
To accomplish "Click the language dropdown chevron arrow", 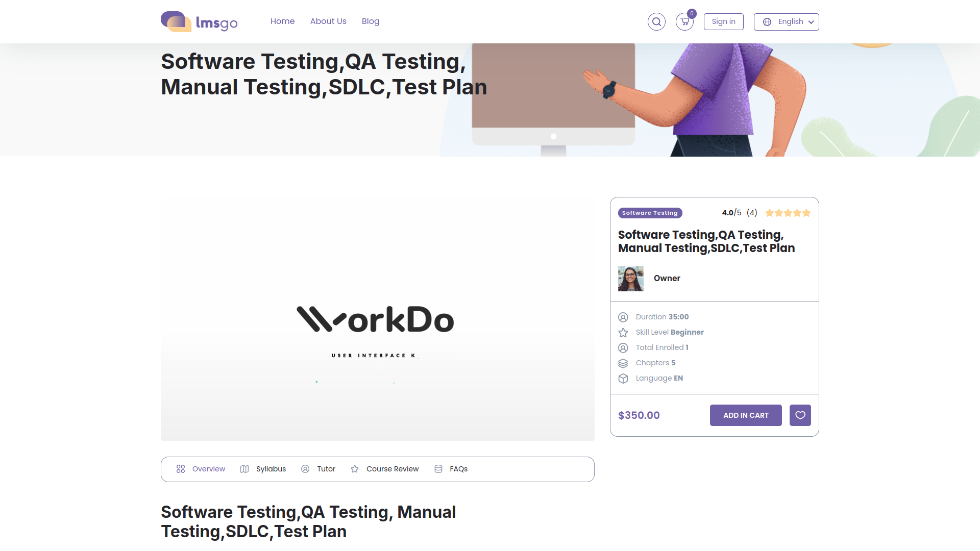I will tap(811, 22).
